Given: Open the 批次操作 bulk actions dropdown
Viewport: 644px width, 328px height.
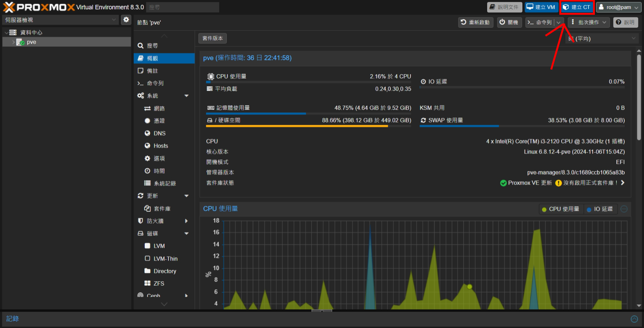Looking at the screenshot, I should click(588, 22).
